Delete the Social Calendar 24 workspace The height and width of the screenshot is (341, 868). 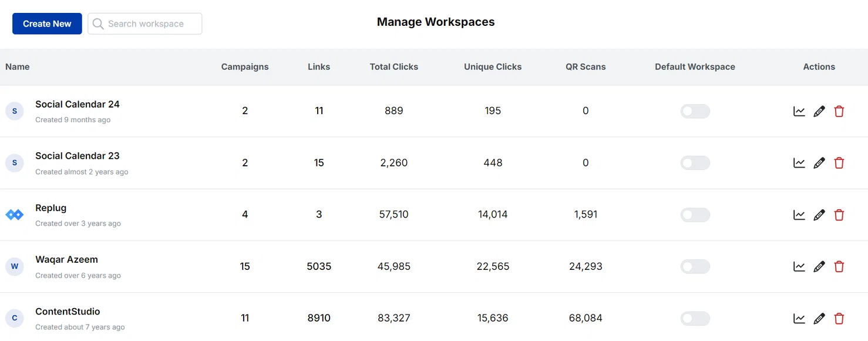coord(839,111)
